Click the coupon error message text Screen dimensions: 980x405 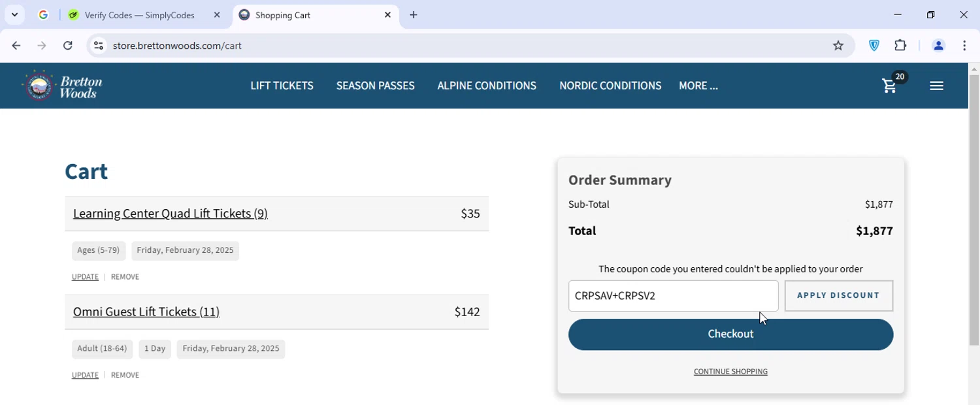click(x=730, y=269)
